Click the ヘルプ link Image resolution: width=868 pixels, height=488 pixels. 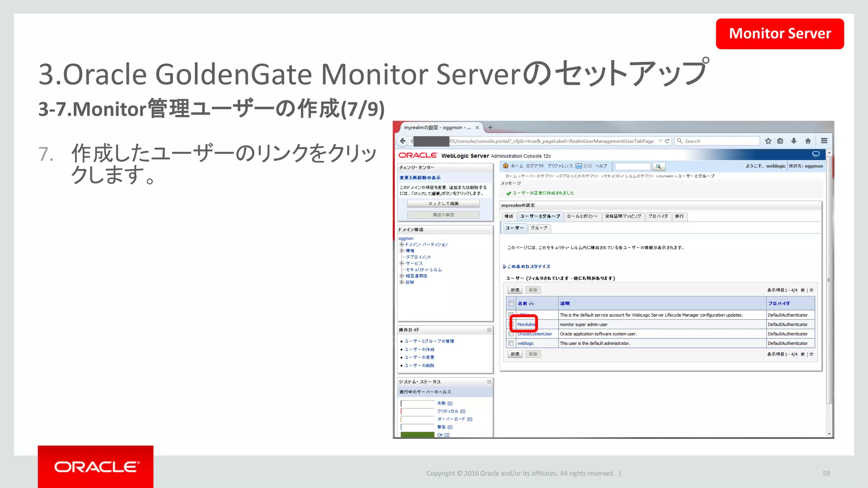[x=601, y=166]
